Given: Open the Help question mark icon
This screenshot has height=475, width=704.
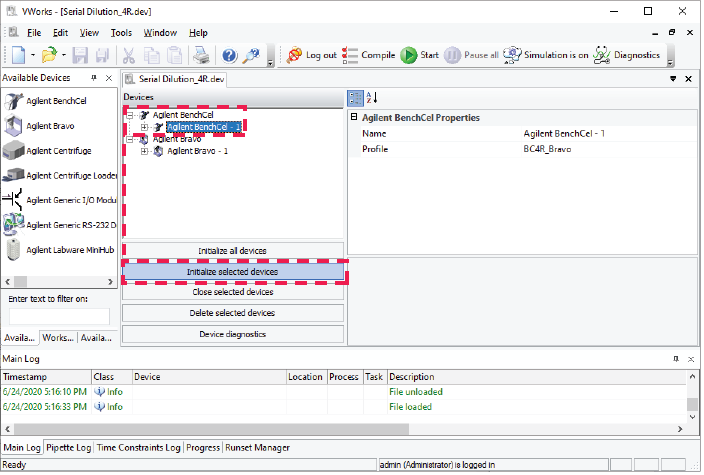Looking at the screenshot, I should 229,56.
